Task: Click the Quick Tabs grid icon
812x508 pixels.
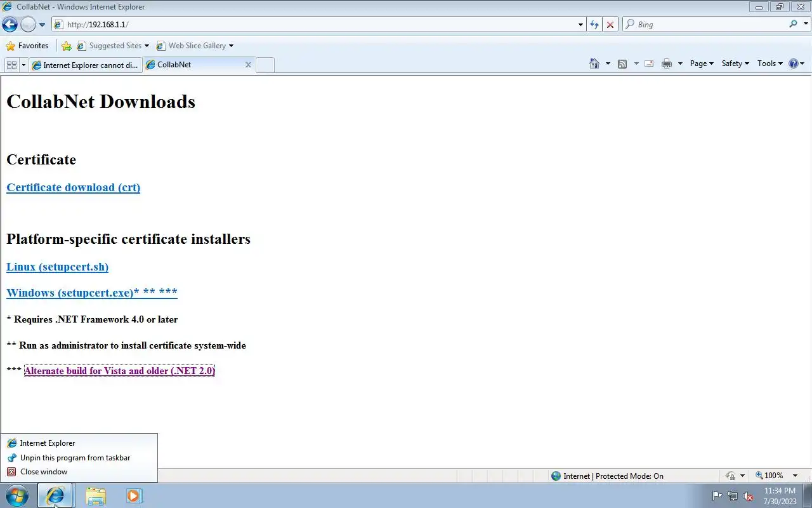Action: tap(11, 65)
